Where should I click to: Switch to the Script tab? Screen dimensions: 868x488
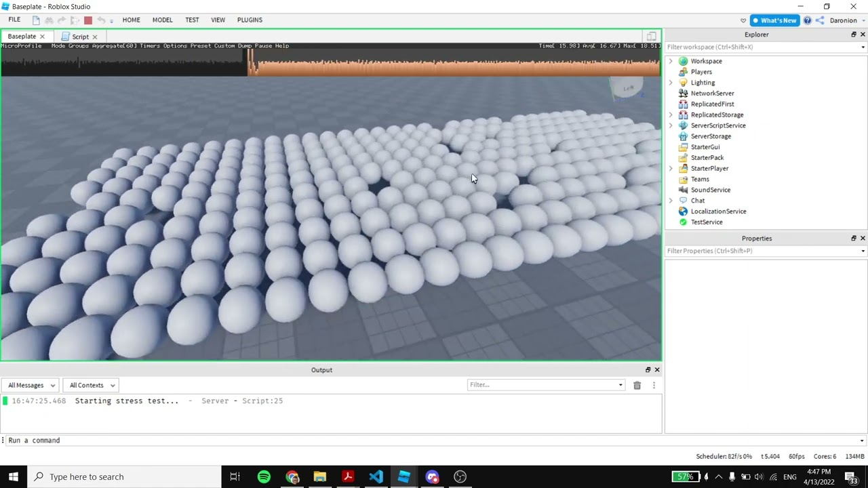pos(80,37)
